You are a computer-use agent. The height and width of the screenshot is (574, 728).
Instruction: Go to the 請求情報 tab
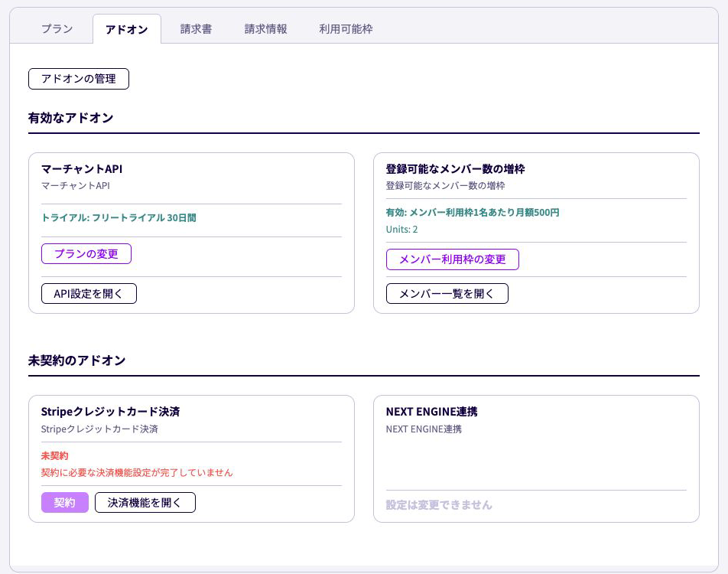(x=265, y=29)
